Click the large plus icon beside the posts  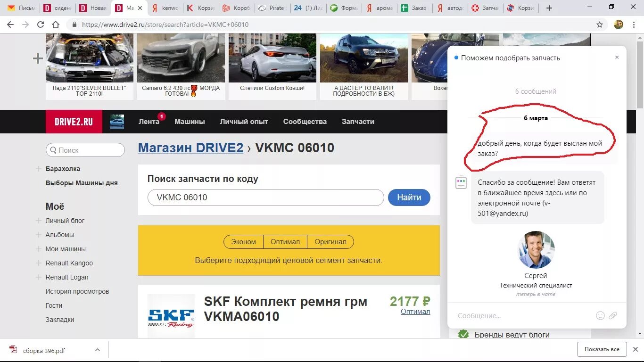tap(38, 58)
